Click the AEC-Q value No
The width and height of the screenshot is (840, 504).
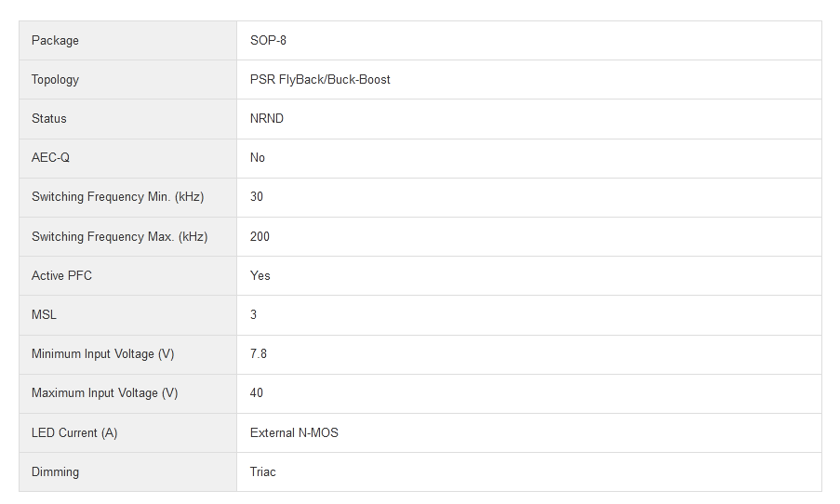258,157
